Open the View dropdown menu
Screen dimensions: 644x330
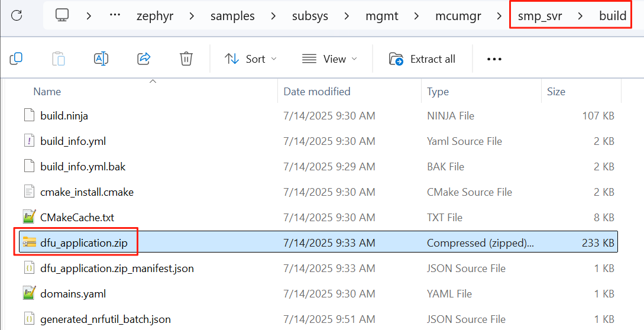[329, 59]
